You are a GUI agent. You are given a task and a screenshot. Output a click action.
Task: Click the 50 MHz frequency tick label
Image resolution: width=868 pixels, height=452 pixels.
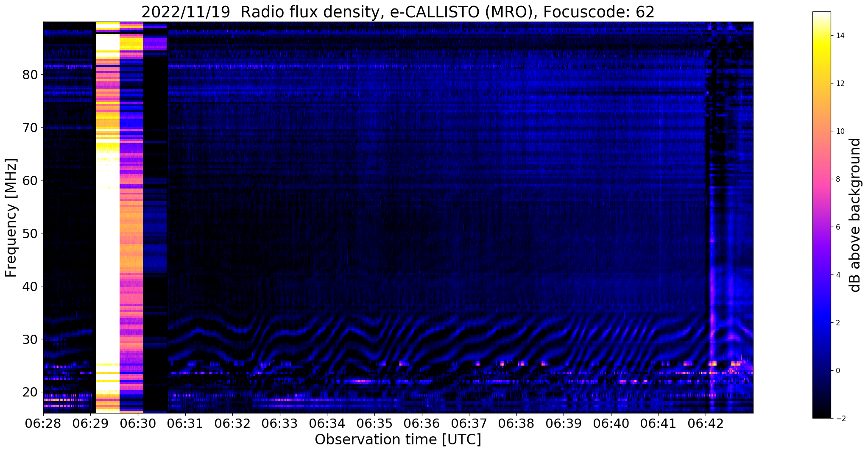[30, 233]
